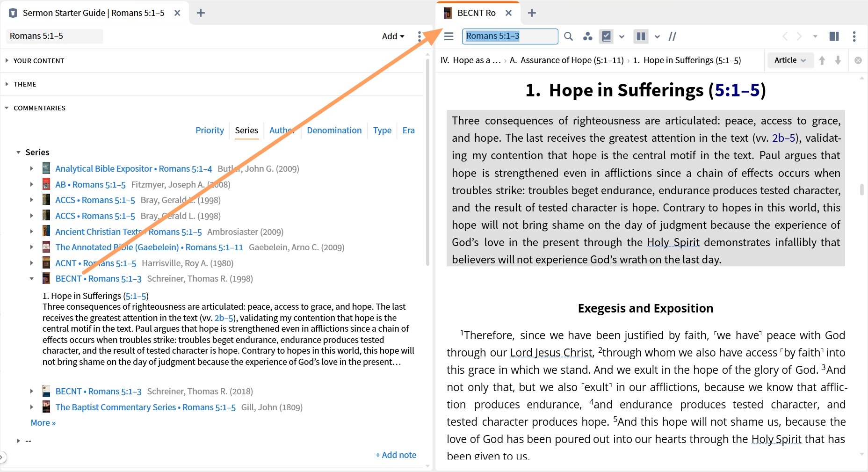
Task: Open AB Romans 5:1–5 Fitzmyer link
Action: [90, 185]
